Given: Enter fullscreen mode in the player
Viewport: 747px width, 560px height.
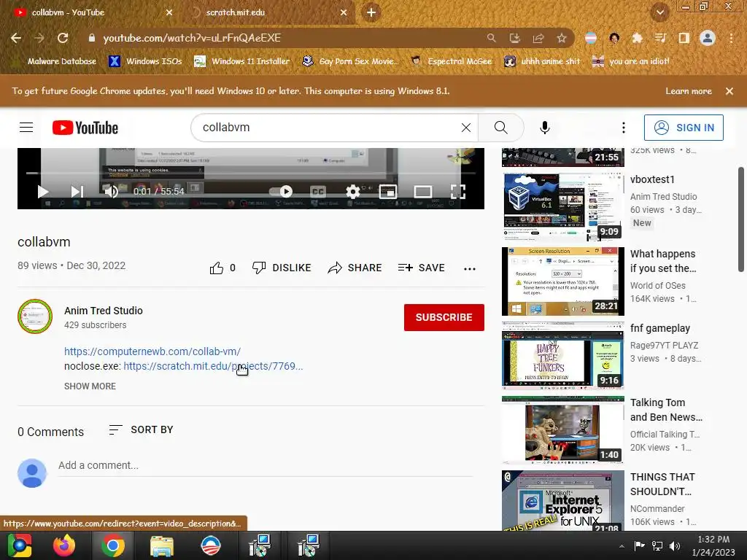Looking at the screenshot, I should pos(458,192).
